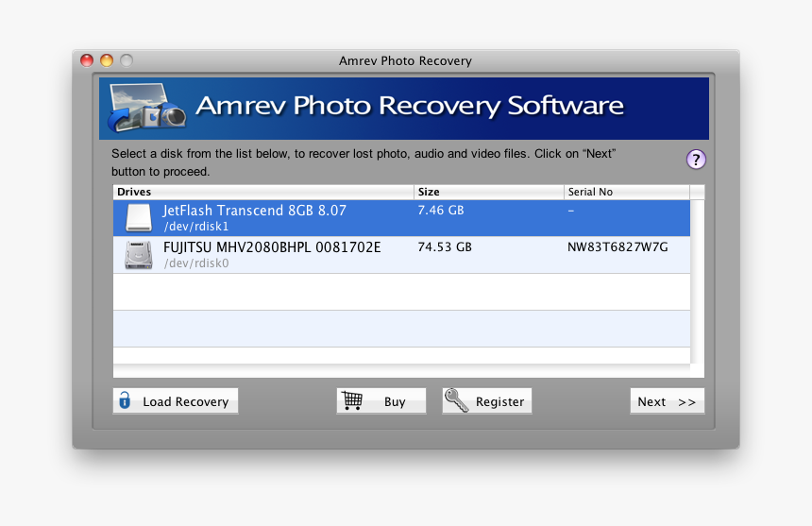This screenshot has height=526, width=812.
Task: Select JetFlash Transcend 8GB 8.07 drive
Action: click(402, 218)
